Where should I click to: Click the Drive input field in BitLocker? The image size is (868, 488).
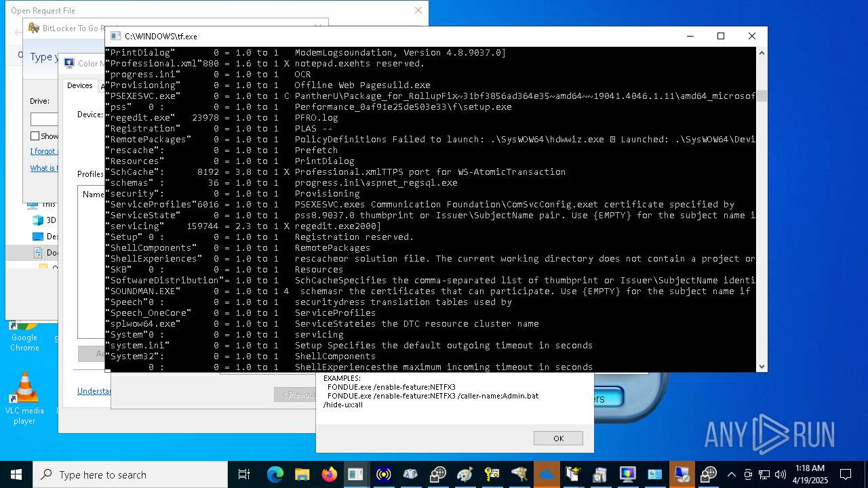click(44, 119)
